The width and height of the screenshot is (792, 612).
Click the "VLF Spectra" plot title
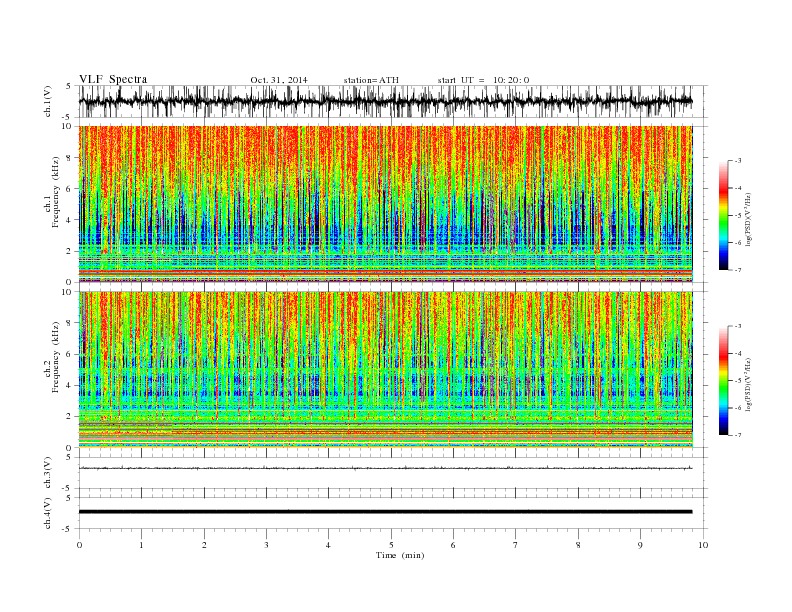[x=113, y=79]
